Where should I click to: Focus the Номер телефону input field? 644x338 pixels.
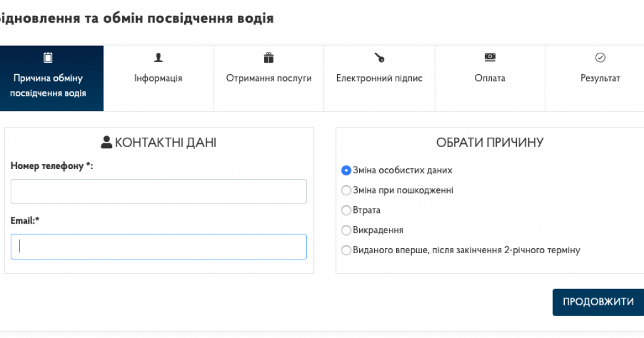(x=158, y=191)
